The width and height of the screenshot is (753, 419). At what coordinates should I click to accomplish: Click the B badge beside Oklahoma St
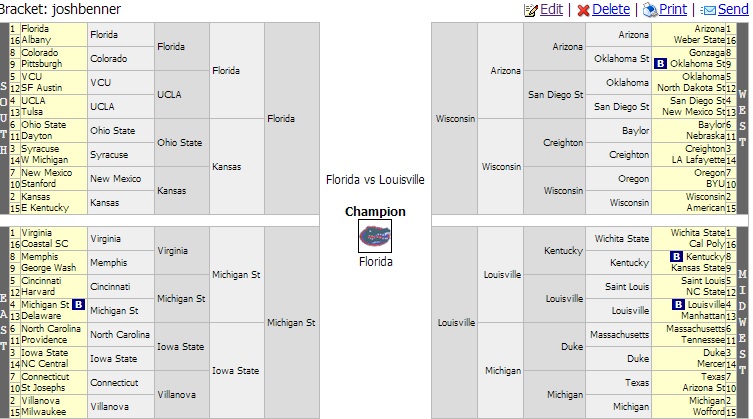tap(661, 63)
